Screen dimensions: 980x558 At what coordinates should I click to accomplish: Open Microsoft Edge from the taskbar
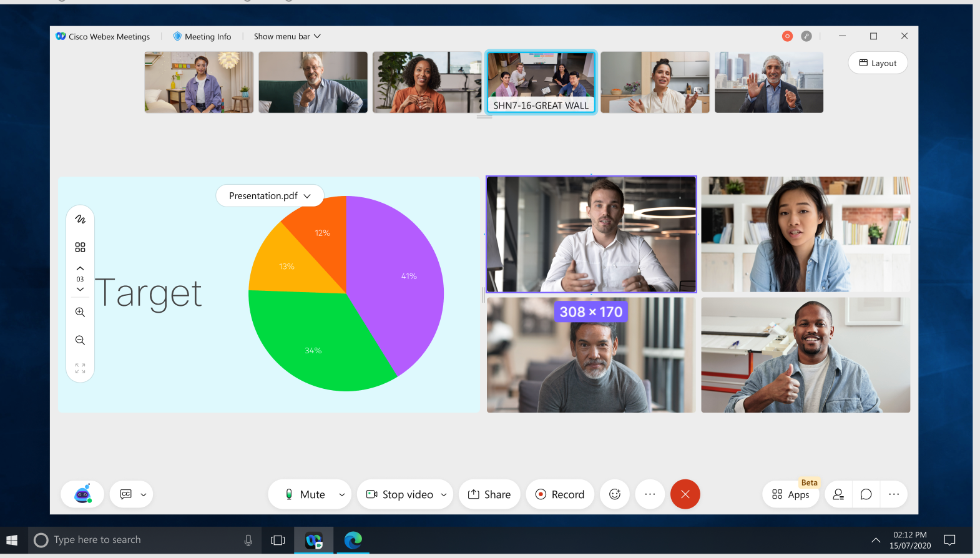tap(353, 540)
